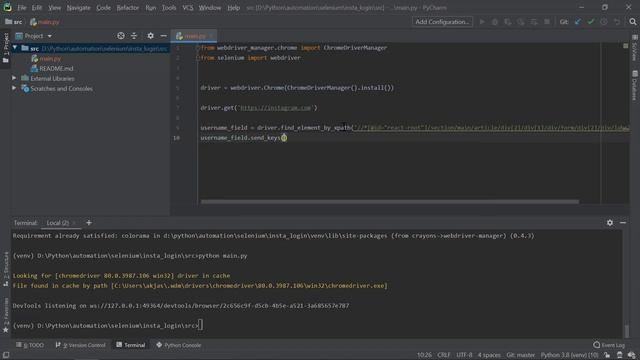This screenshot has width=640, height=360.
Task: Click the Git Rollback revert icon
Action: tap(617, 22)
